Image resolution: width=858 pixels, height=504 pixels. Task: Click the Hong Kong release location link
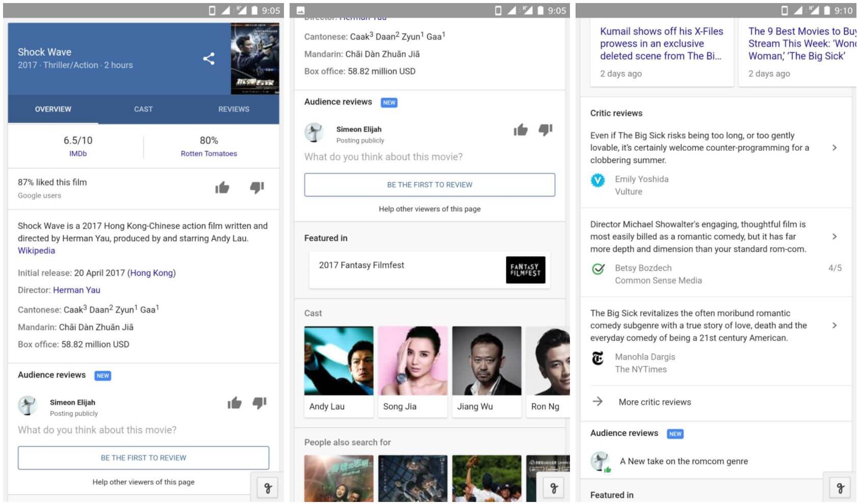(x=151, y=273)
